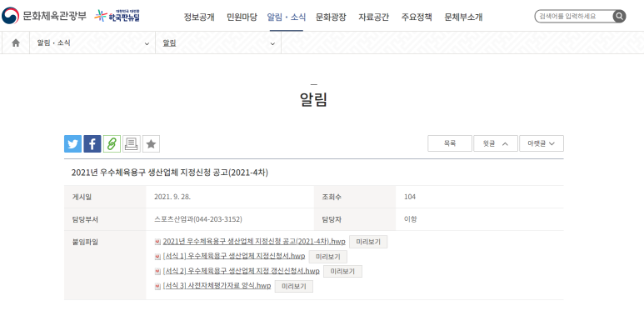The image size is (644, 311).
Task: Return to list with 목록 button
Action: pyautogui.click(x=450, y=143)
